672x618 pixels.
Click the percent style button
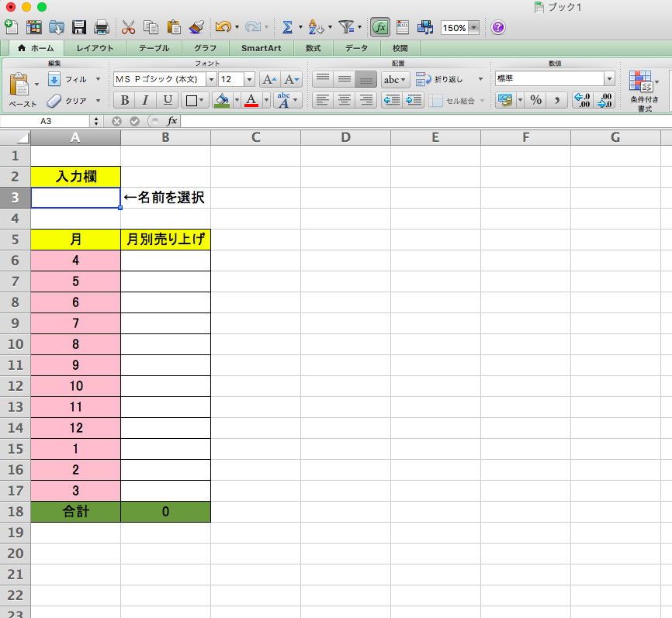click(535, 100)
